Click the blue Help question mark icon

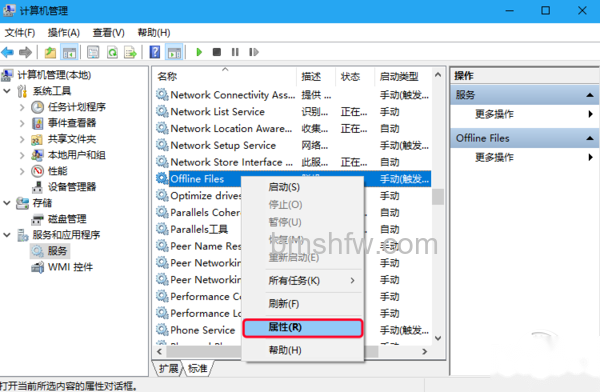coord(155,52)
